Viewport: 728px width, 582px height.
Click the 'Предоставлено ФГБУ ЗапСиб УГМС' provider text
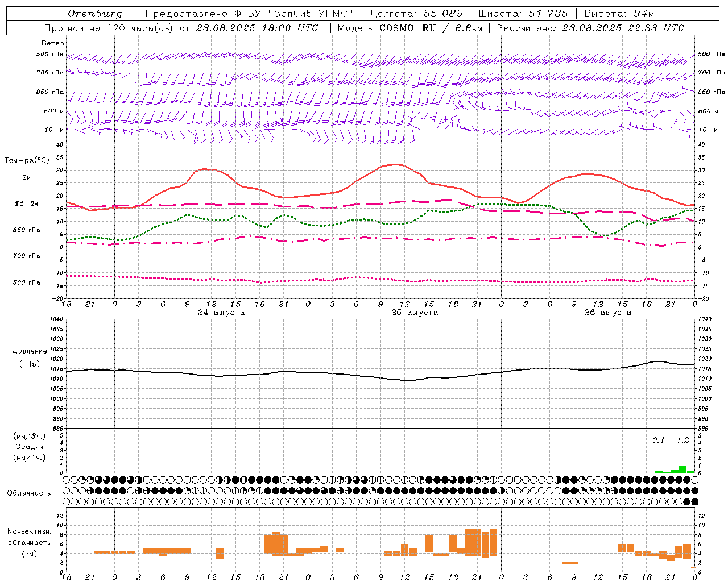click(x=249, y=14)
